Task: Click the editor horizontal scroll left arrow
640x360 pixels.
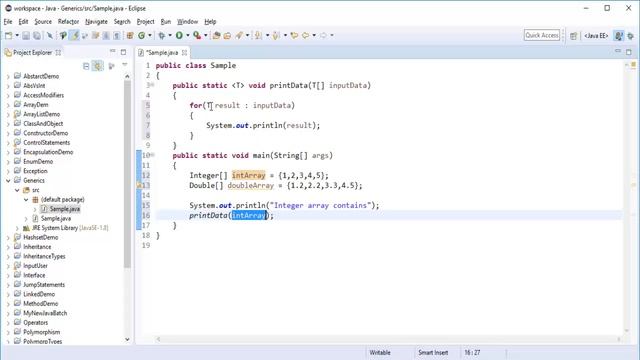Action: point(158,339)
